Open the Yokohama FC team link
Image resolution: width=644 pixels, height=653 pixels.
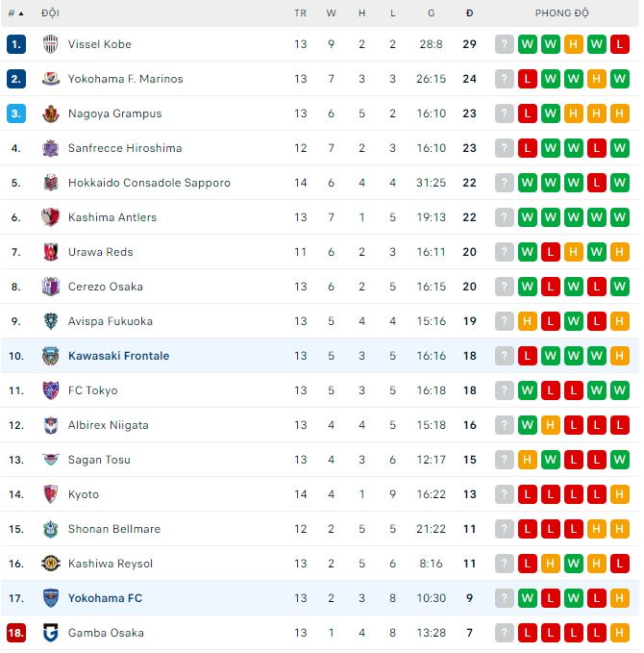click(105, 598)
